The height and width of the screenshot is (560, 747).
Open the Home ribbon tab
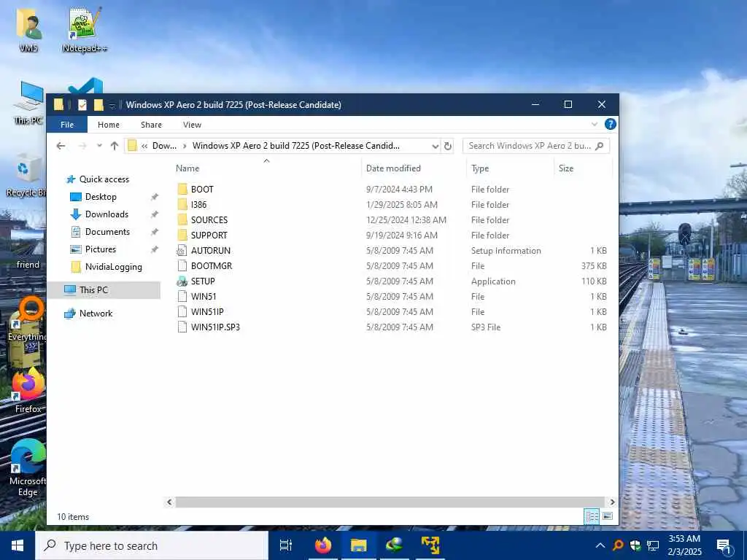[x=108, y=125]
